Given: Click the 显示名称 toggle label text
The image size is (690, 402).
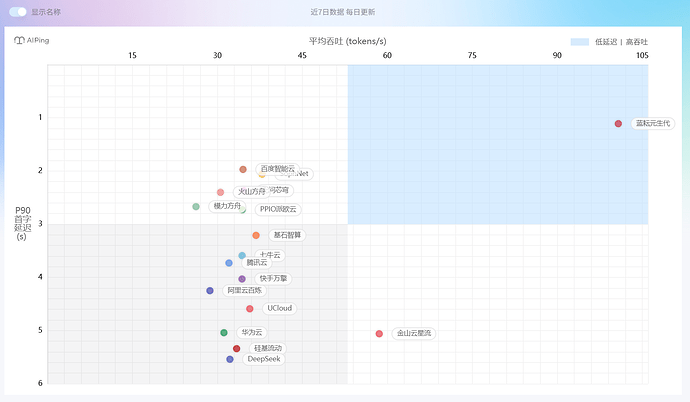Looking at the screenshot, I should coord(46,12).
